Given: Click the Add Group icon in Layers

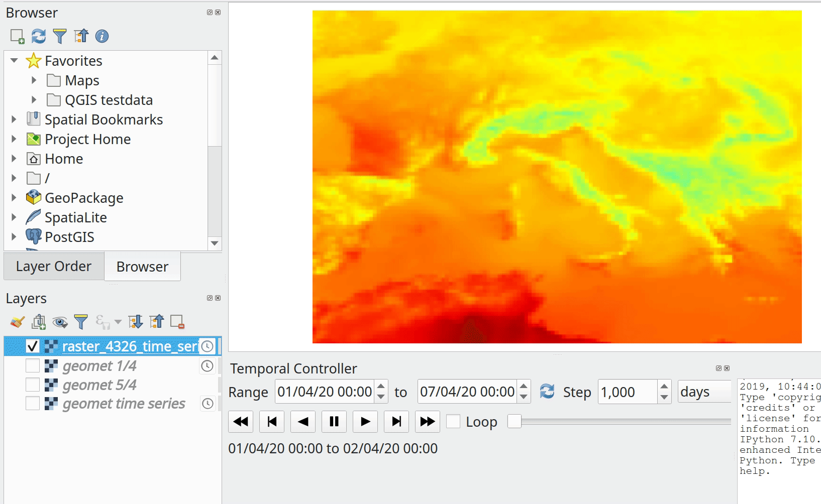Looking at the screenshot, I should pyautogui.click(x=39, y=322).
